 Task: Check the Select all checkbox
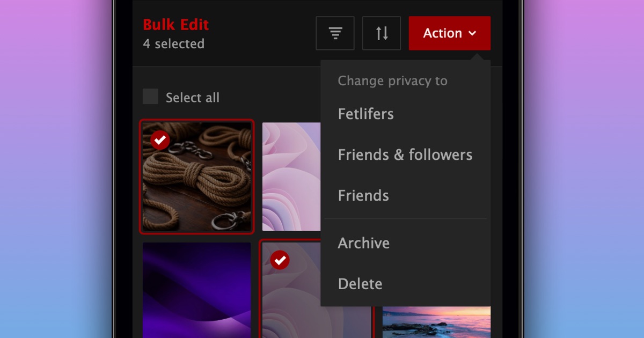150,97
